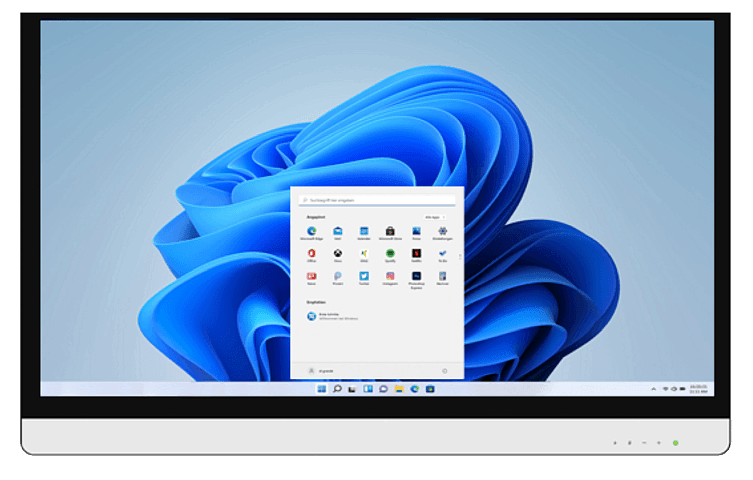This screenshot has width=753, height=480.
Task: Open taskbar Search magnifier
Action: [x=337, y=389]
